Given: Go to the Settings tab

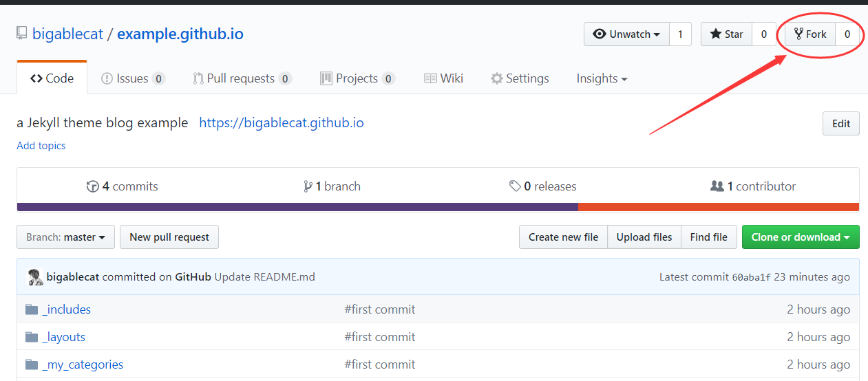Looking at the screenshot, I should pyautogui.click(x=520, y=78).
